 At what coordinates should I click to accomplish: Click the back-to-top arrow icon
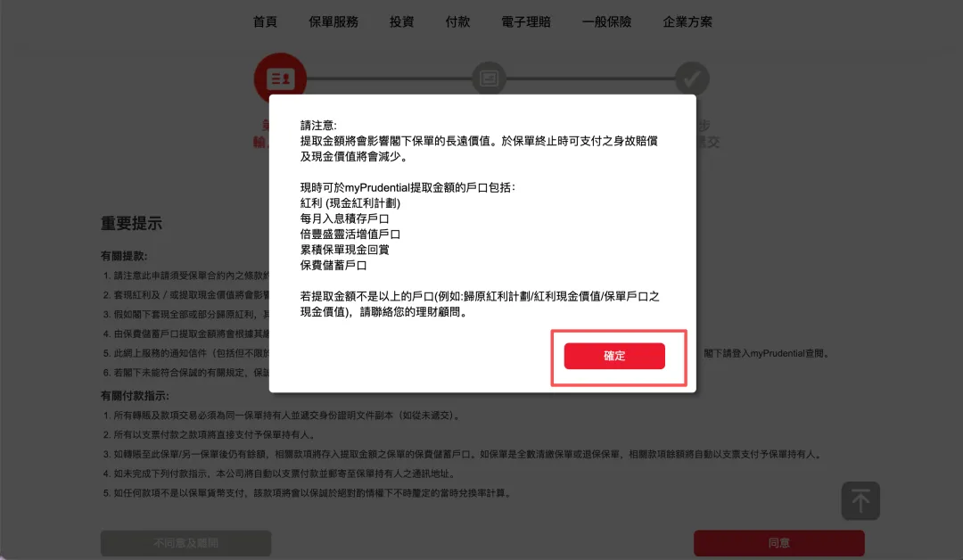[860, 501]
